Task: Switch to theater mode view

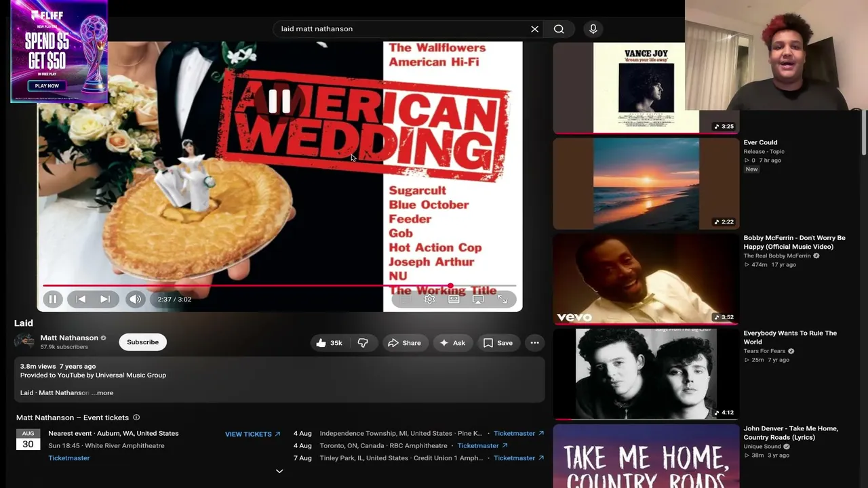Action: click(454, 299)
